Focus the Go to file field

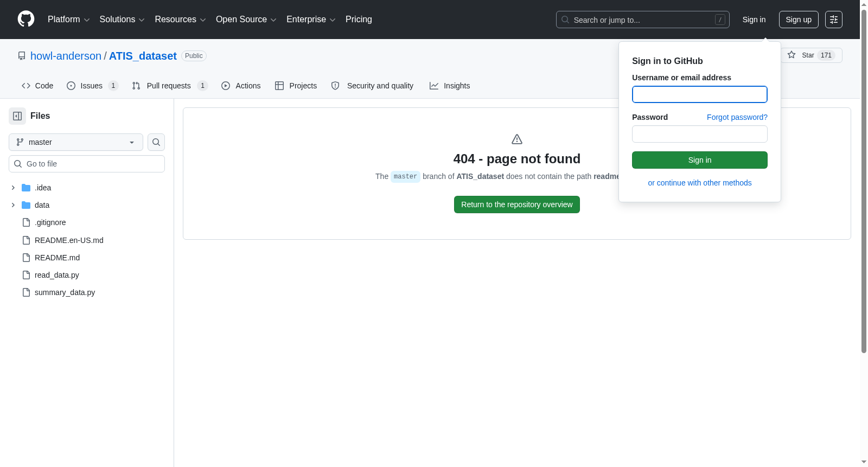[x=87, y=164]
